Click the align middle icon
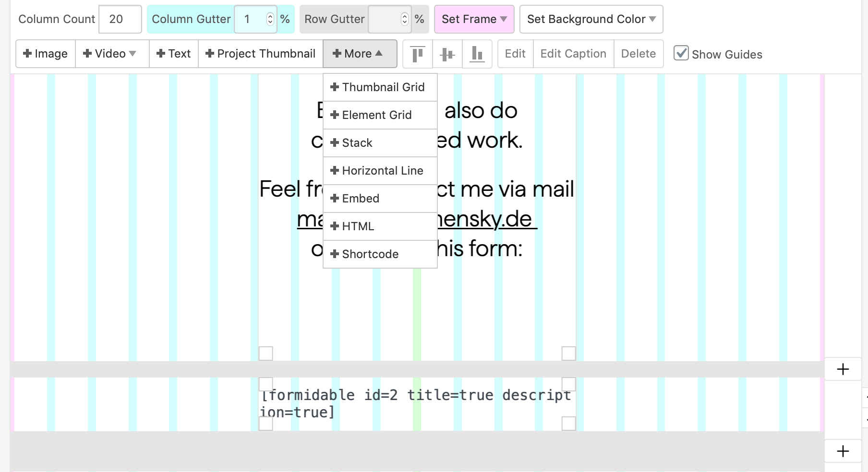The image size is (868, 472). point(447,54)
